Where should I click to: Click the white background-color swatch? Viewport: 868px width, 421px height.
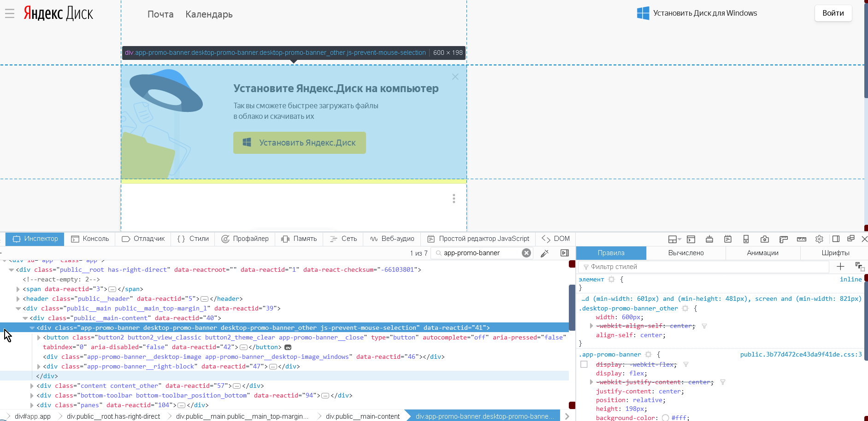pyautogui.click(x=665, y=418)
